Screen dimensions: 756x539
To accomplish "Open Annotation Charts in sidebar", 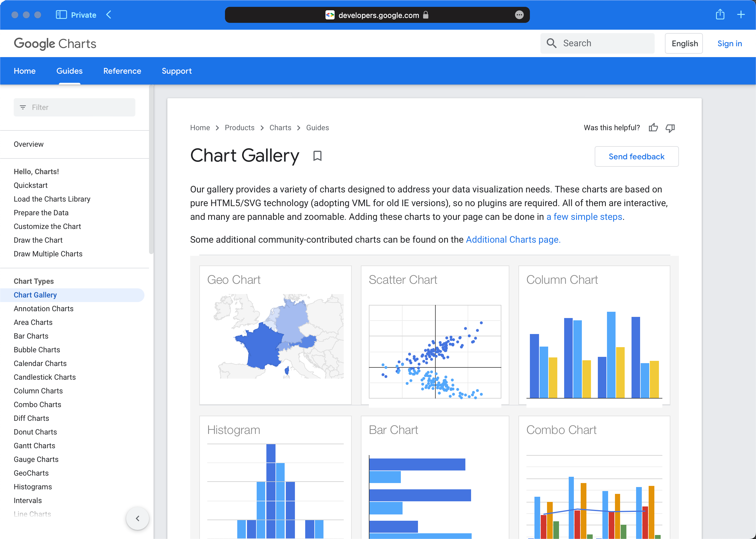I will (x=43, y=308).
